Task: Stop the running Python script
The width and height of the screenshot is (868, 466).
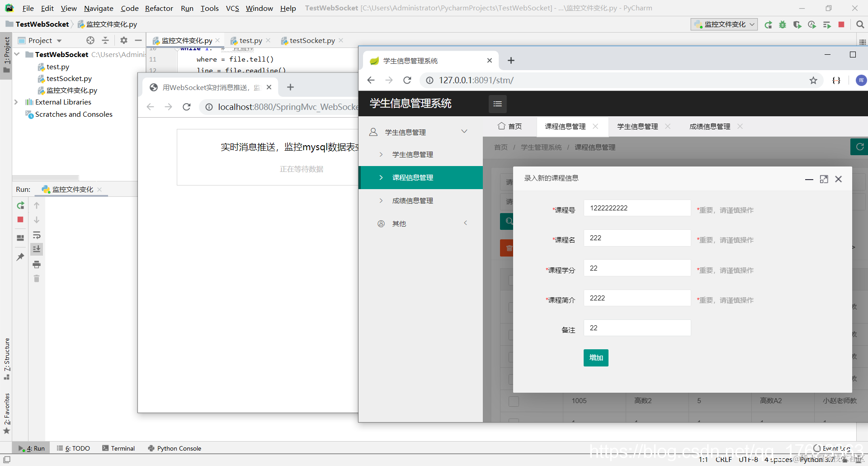Action: tap(20, 220)
